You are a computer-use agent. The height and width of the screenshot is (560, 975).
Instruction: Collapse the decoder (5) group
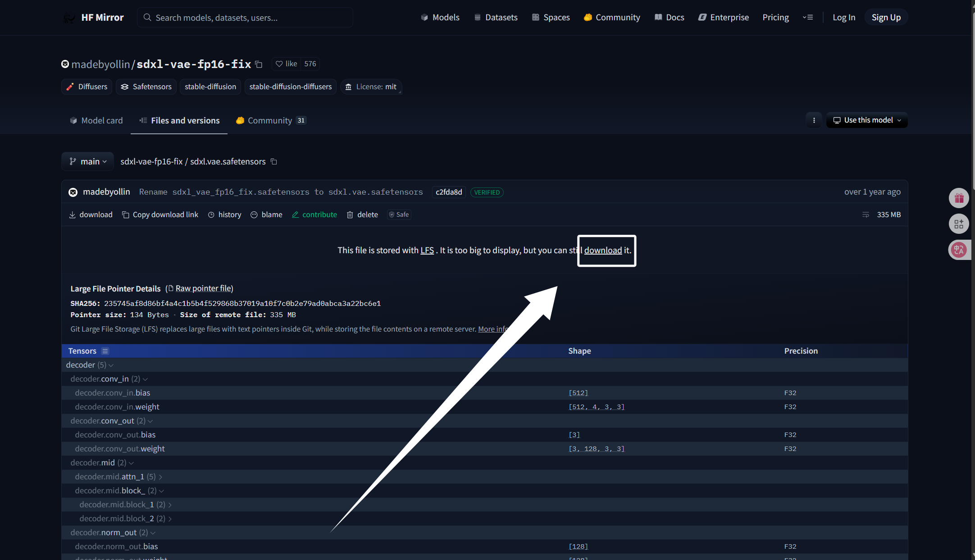(x=90, y=365)
